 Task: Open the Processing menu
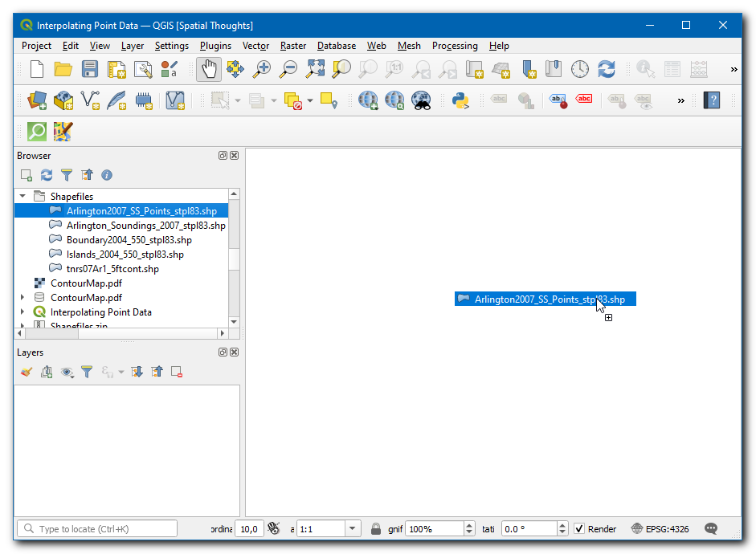454,46
